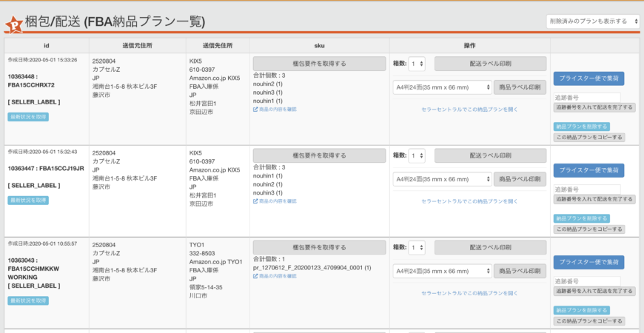Open 商品の内容を確認 link for plan 10363448

point(275,110)
